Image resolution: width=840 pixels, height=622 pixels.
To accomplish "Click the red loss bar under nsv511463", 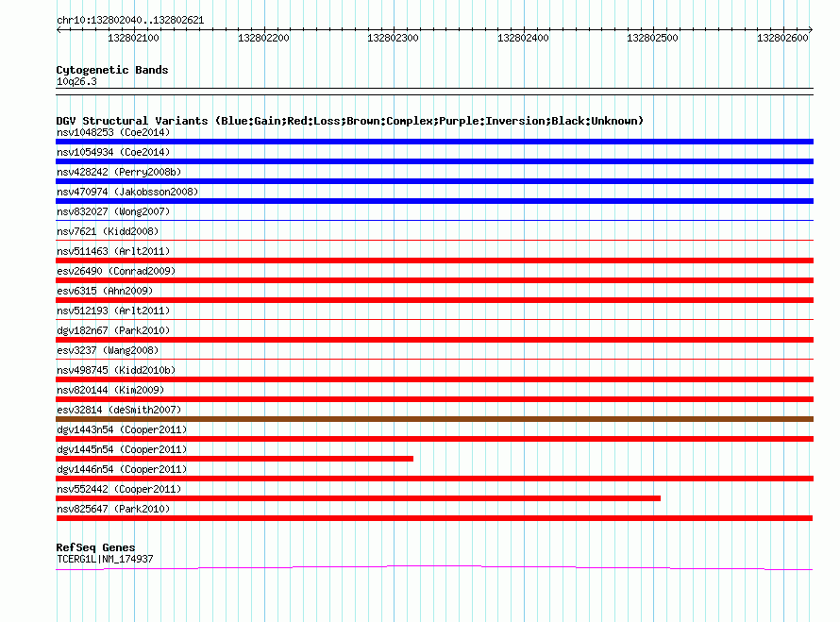I will click(434, 261).
